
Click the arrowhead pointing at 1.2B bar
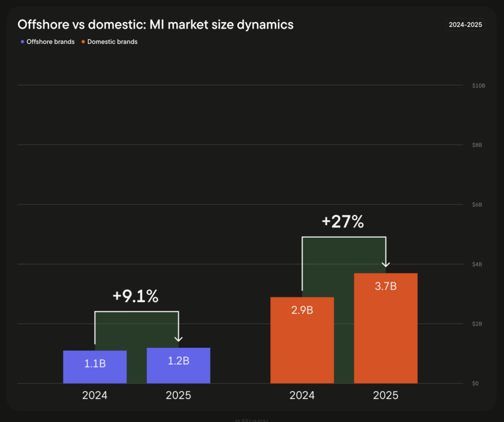coord(179,338)
